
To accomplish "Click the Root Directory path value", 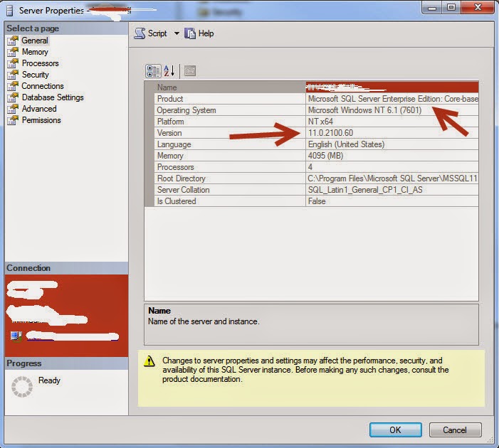I will [x=393, y=178].
